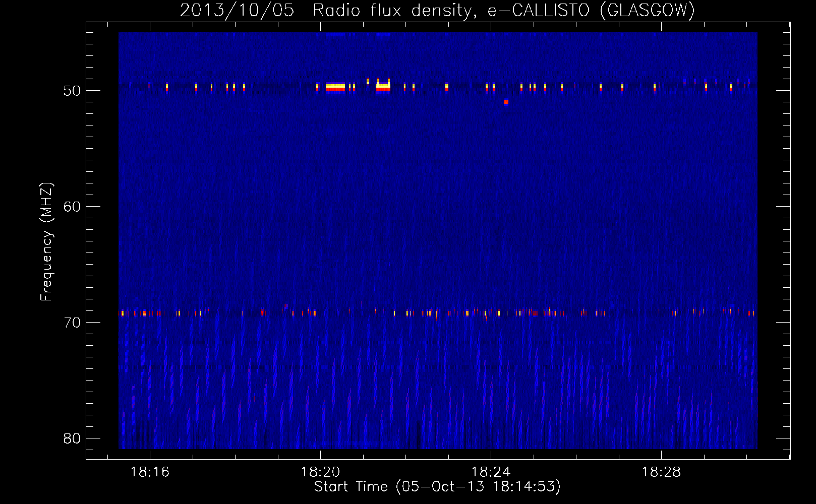Viewport: 816px width, 504px height.
Task: Click the isolated red spot near 51 MHz
Action: (x=506, y=102)
